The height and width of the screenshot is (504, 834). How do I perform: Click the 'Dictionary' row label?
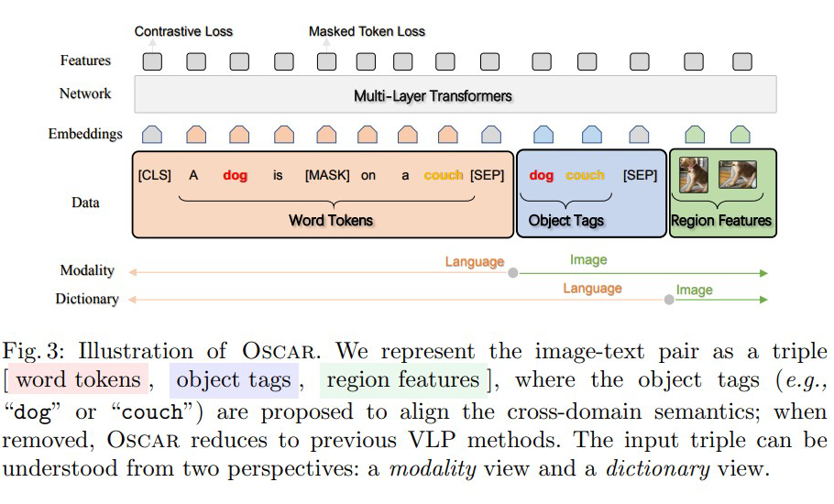[x=87, y=299]
